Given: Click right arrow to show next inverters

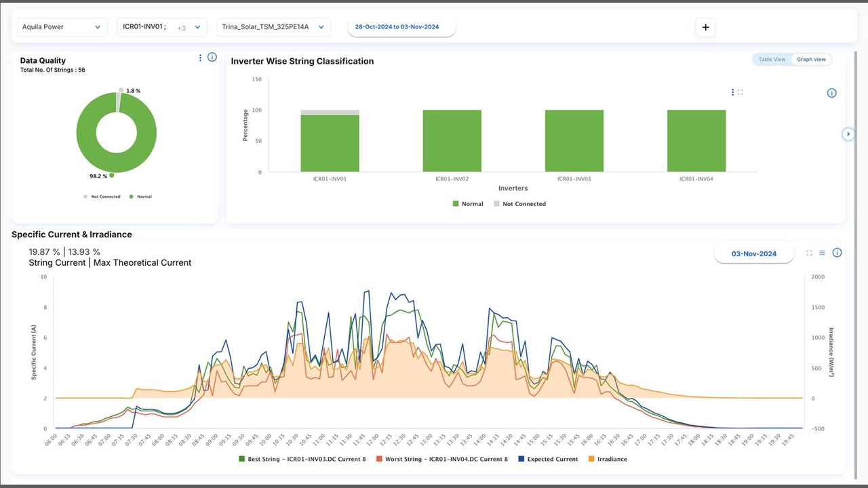Looking at the screenshot, I should pyautogui.click(x=848, y=134).
